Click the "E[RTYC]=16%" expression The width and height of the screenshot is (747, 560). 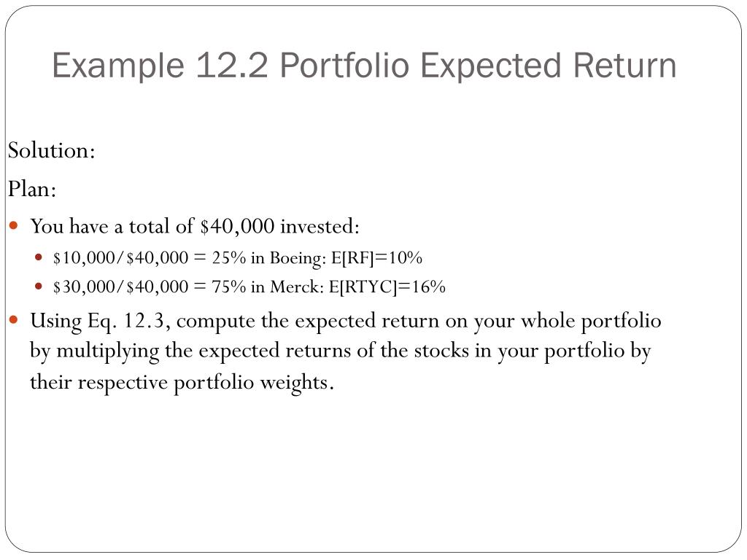click(x=387, y=287)
